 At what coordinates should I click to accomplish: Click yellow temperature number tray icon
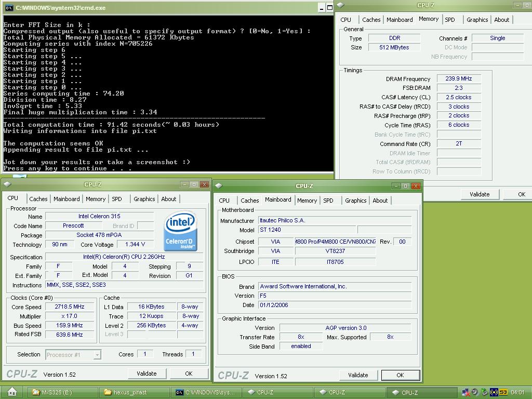coord(503,392)
